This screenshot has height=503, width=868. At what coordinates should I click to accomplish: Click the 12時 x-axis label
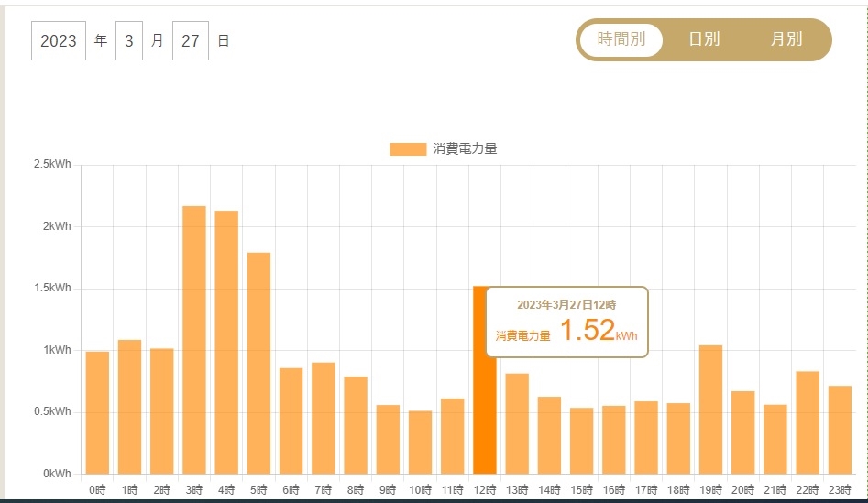(484, 490)
